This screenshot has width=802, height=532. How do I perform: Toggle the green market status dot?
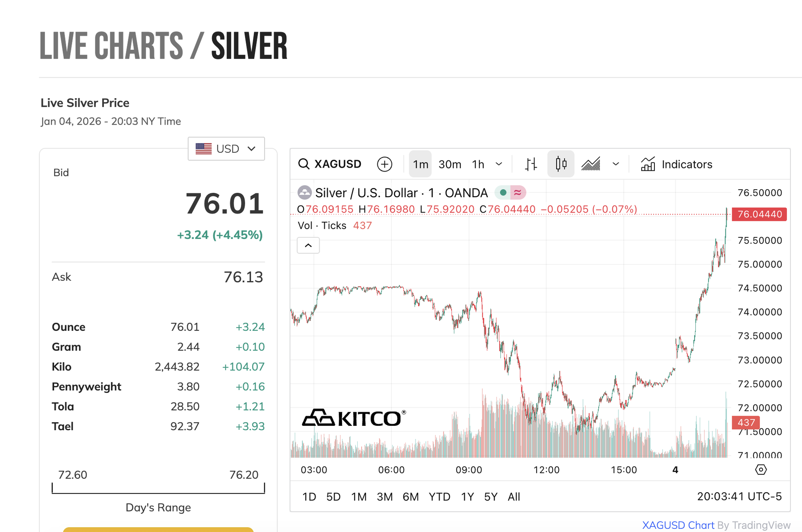pyautogui.click(x=503, y=193)
